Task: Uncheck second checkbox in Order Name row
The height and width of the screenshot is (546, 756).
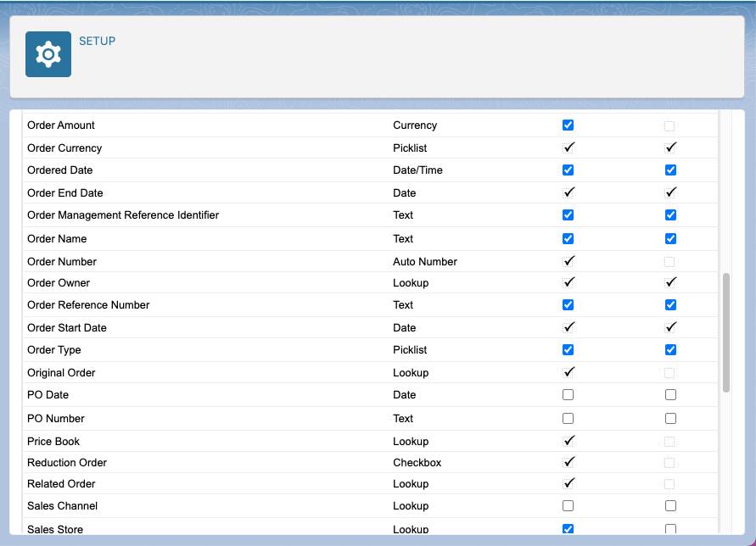Action: pyautogui.click(x=670, y=238)
